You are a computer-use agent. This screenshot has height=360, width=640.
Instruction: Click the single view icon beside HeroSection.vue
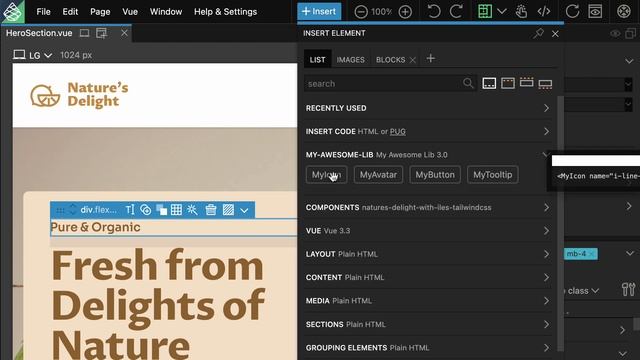pos(84,33)
